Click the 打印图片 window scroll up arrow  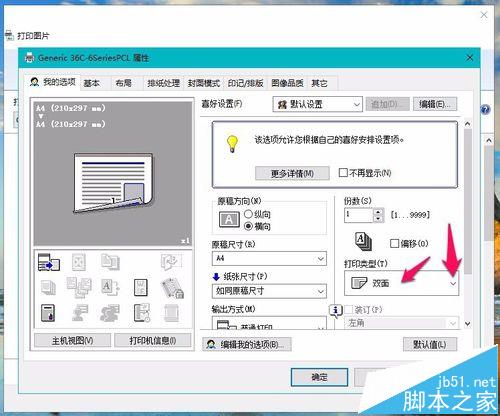coord(489,140)
